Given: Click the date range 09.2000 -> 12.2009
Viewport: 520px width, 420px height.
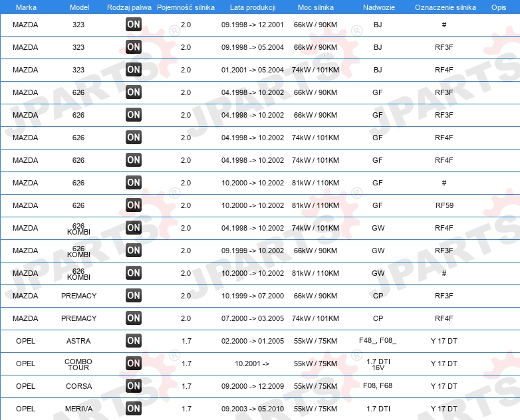Looking at the screenshot, I should click(253, 386).
